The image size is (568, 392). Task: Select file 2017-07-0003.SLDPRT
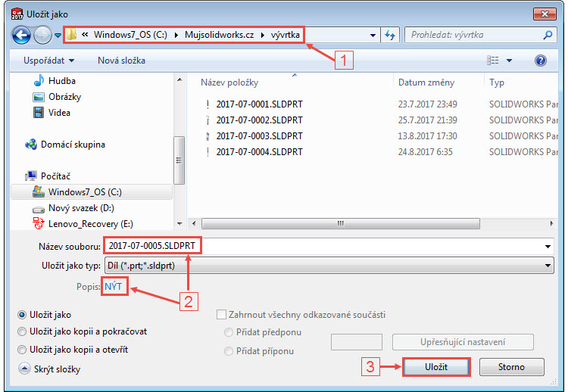pyautogui.click(x=259, y=136)
